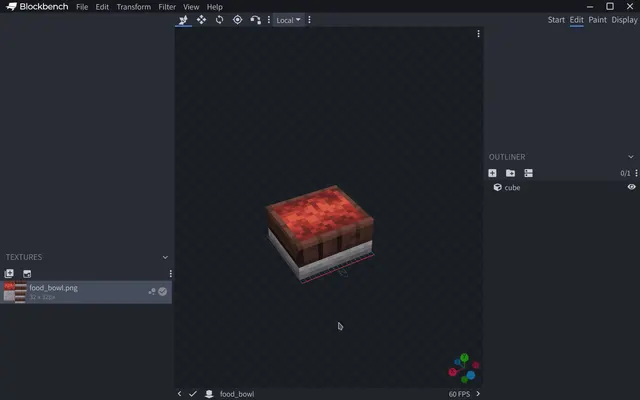Create a new texture in Textures panel
The width and height of the screenshot is (640, 400).
(x=27, y=273)
